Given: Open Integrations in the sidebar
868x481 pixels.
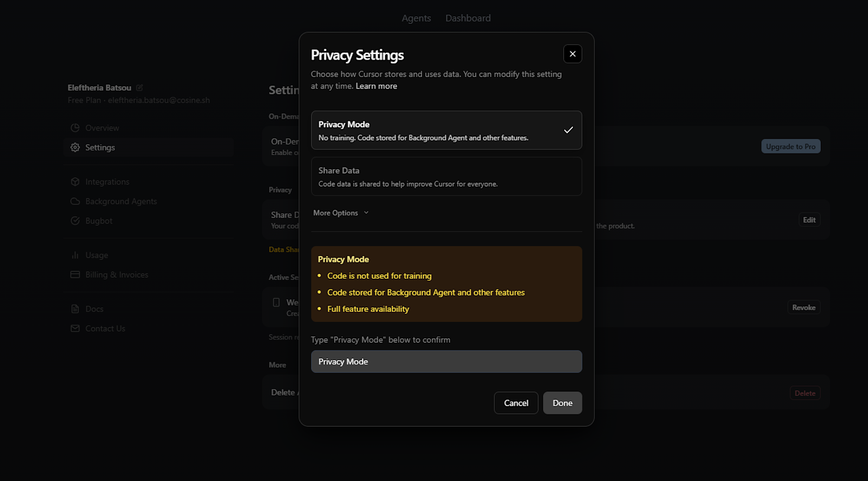Looking at the screenshot, I should [x=149, y=182].
